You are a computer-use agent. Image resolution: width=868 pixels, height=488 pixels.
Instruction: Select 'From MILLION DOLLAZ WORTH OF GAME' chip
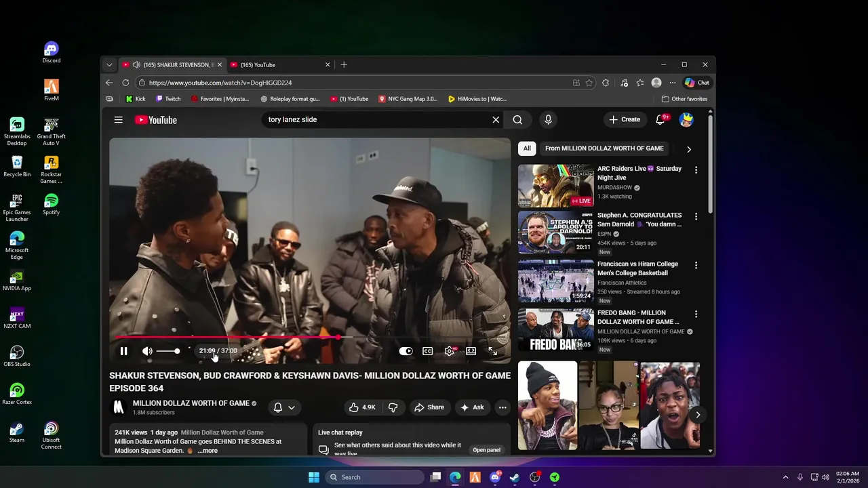pos(604,148)
